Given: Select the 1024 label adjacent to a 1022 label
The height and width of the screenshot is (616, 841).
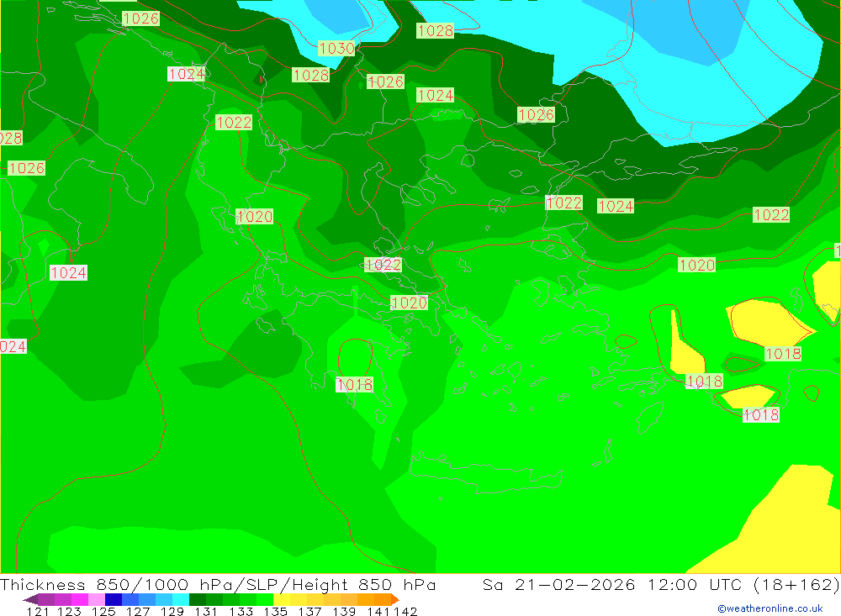Looking at the screenshot, I should coord(616,206).
